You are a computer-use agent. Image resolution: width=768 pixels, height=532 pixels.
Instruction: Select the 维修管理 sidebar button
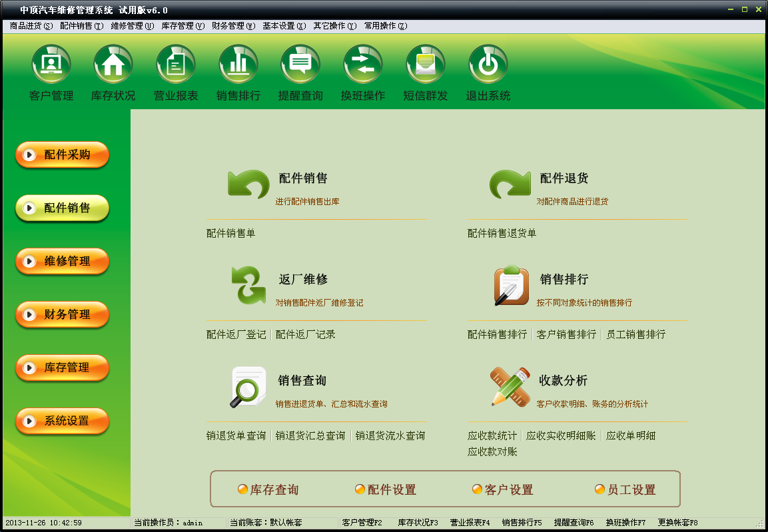click(x=62, y=262)
